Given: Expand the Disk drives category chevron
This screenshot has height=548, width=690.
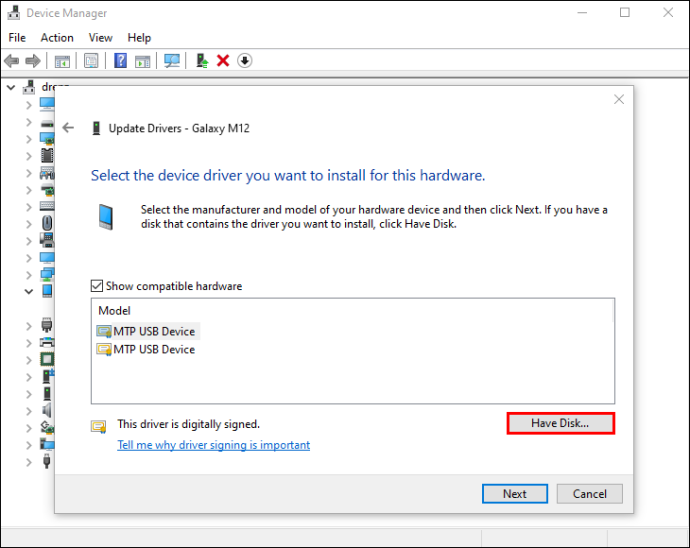Looking at the screenshot, I should click(29, 122).
